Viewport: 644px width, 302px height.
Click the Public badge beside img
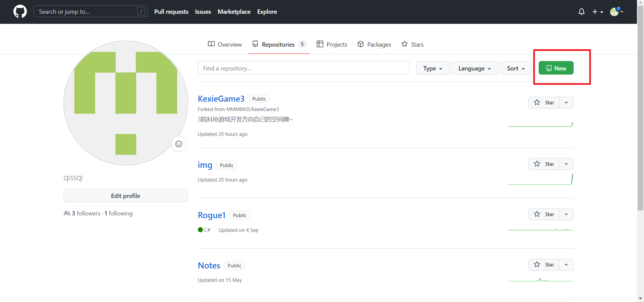coord(227,165)
